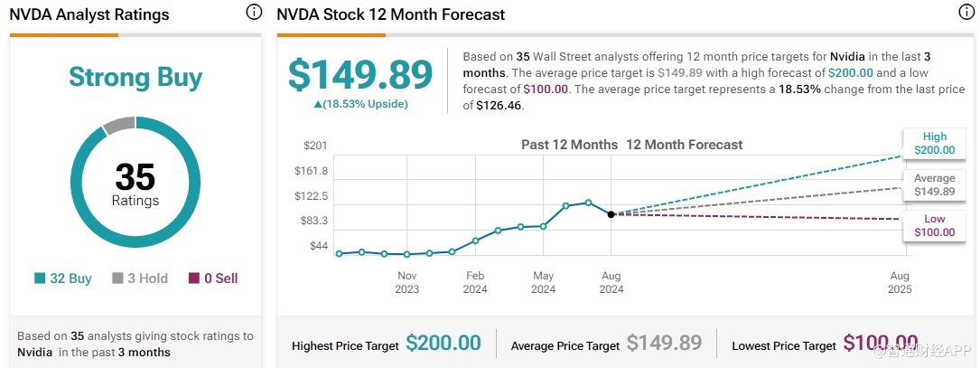This screenshot has width=980, height=368.
Task: Select the 12 Month Forecast chart label
Action: [684, 145]
